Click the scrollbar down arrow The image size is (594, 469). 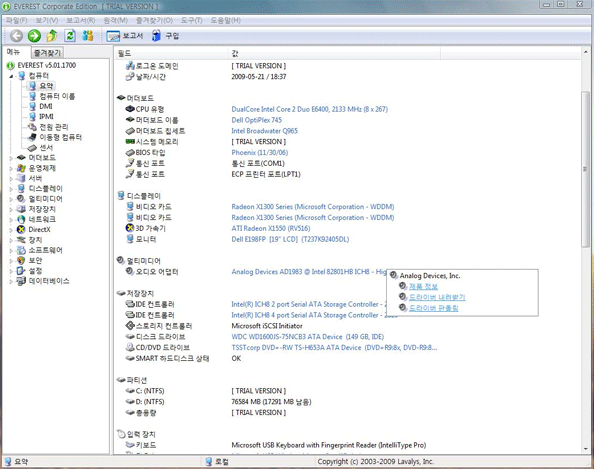tap(585, 449)
